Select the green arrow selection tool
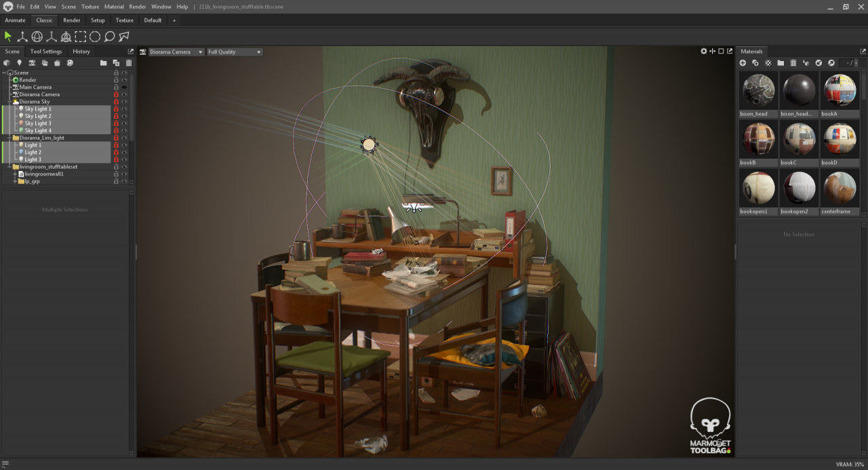This screenshot has width=868, height=470. (x=8, y=37)
